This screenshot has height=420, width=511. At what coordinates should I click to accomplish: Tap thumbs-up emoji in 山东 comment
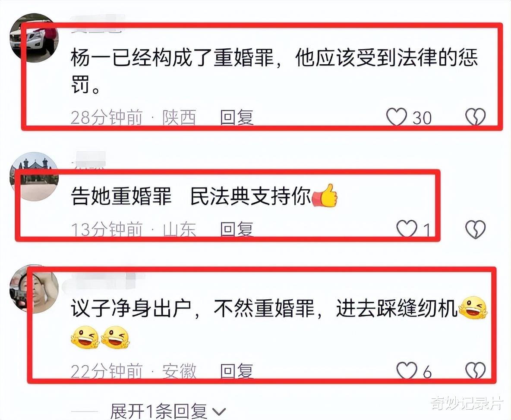(x=325, y=195)
